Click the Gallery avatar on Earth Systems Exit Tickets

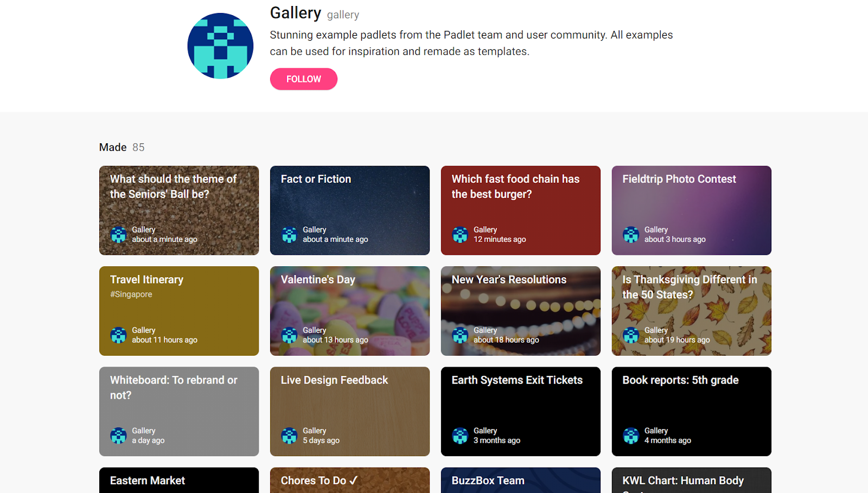pyautogui.click(x=459, y=436)
